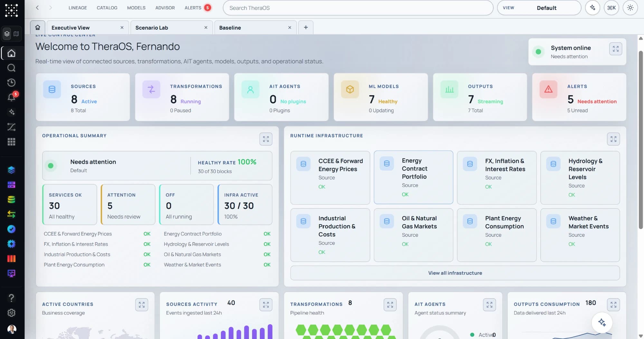Switch to the Executive View tab
Image resolution: width=644 pixels, height=339 pixels.
point(71,28)
